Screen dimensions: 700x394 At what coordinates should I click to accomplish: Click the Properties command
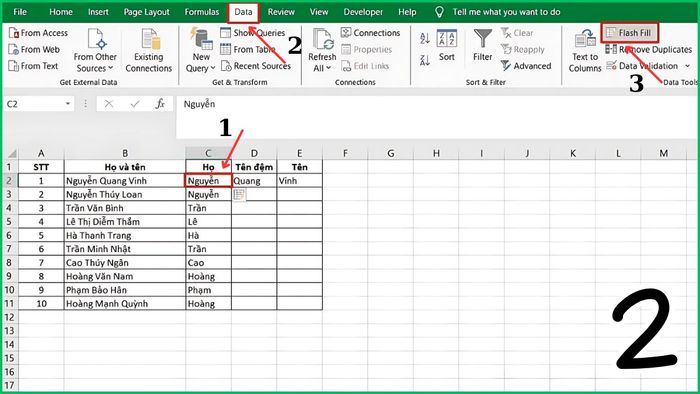367,50
